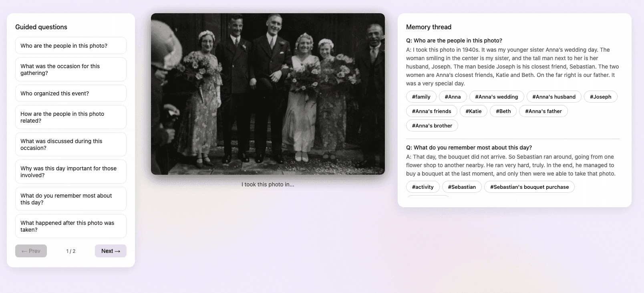Click the answer text starting 'I took this photo in 1940s'

click(513, 67)
